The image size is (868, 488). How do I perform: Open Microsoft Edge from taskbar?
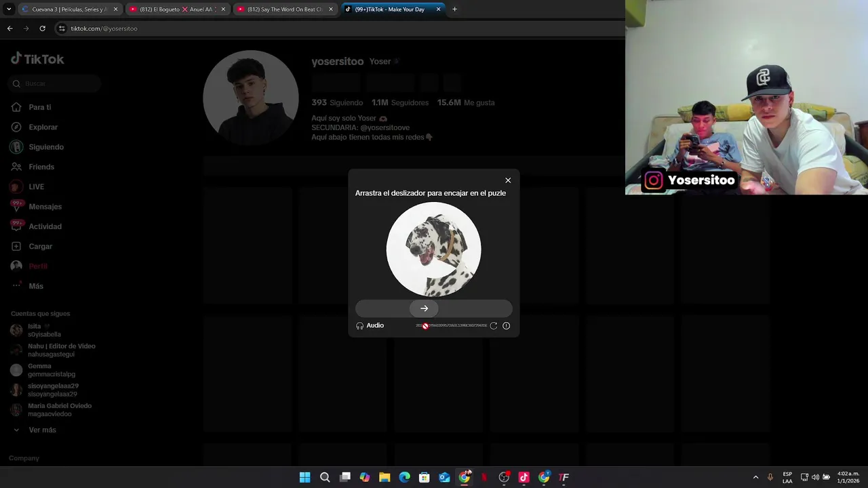tap(404, 477)
